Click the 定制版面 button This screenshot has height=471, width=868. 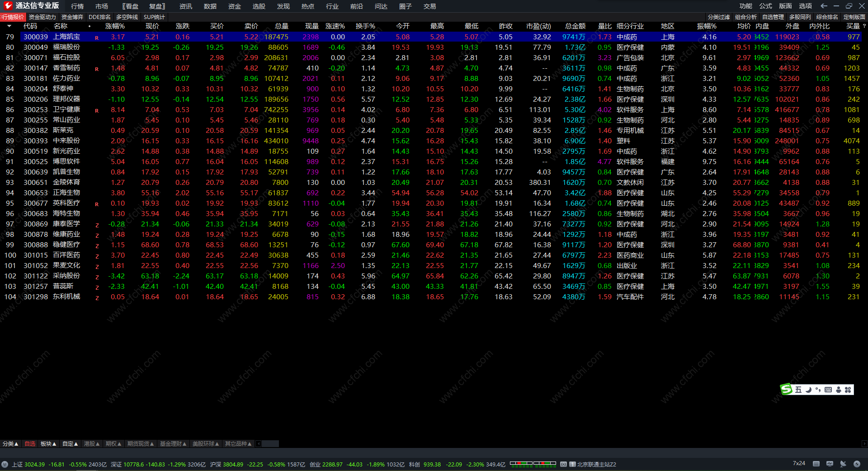coord(854,17)
